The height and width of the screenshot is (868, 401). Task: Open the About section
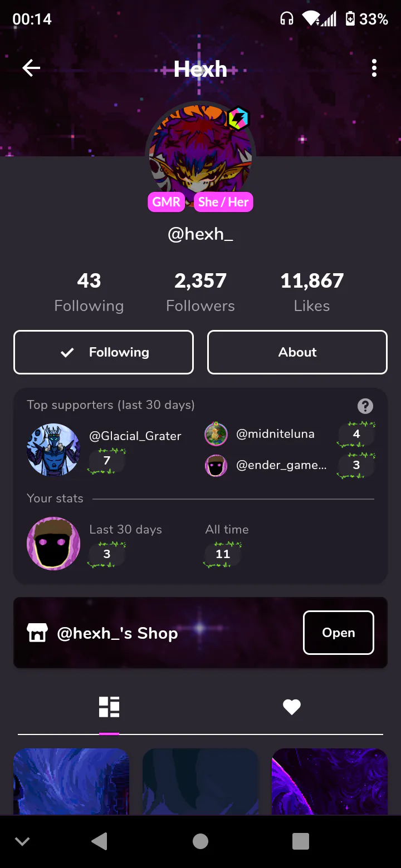pyautogui.click(x=297, y=352)
